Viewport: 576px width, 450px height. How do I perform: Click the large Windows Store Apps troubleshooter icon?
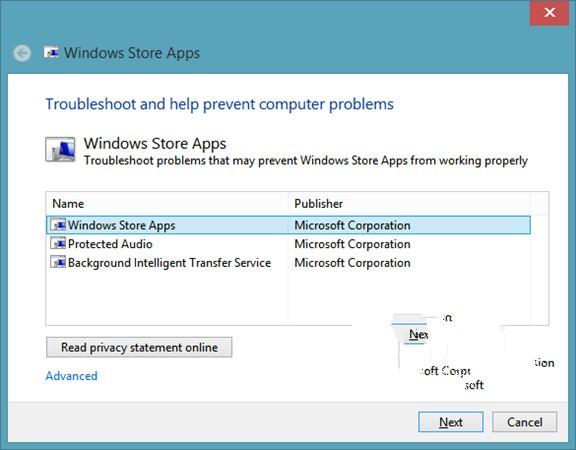coord(60,150)
